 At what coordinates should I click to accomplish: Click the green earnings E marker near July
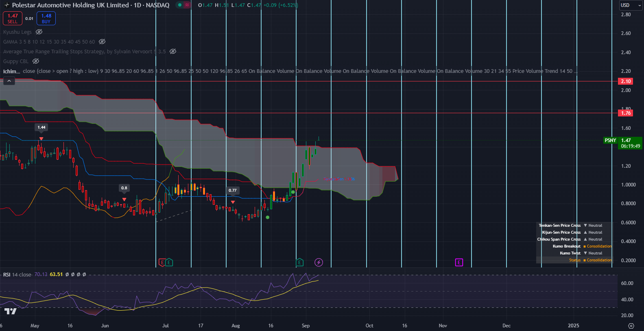pyautogui.click(x=169, y=263)
